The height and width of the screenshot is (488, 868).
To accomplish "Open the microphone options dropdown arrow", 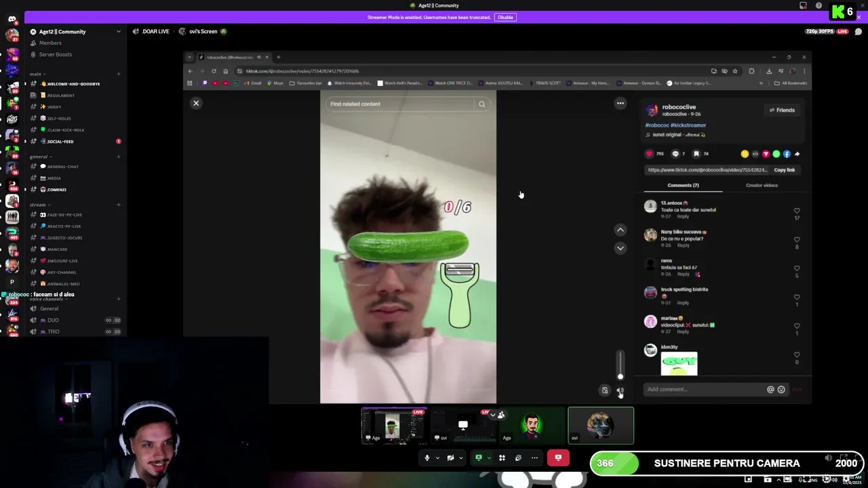I will [x=437, y=457].
